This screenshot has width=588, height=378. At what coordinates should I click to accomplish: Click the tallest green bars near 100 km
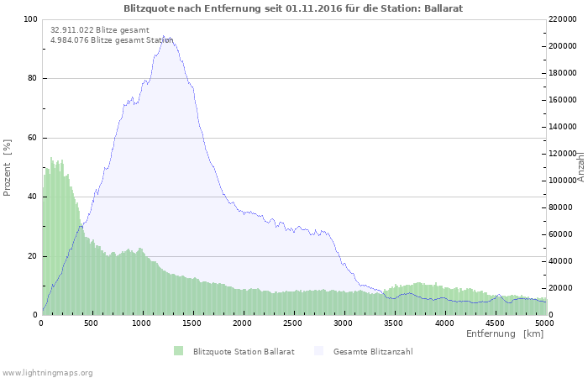point(52,160)
